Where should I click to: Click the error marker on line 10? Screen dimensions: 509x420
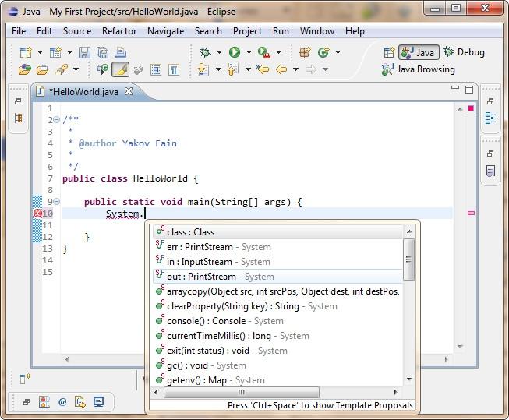pyautogui.click(x=37, y=214)
